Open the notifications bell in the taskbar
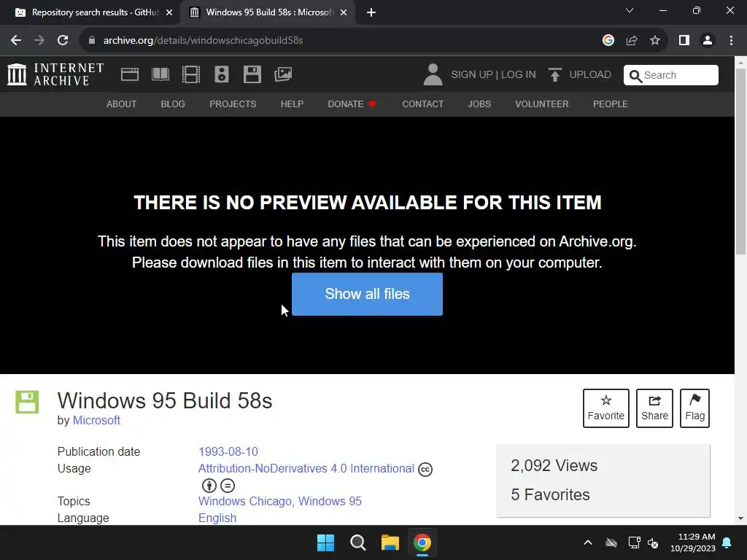The width and height of the screenshot is (747, 560). click(x=727, y=542)
